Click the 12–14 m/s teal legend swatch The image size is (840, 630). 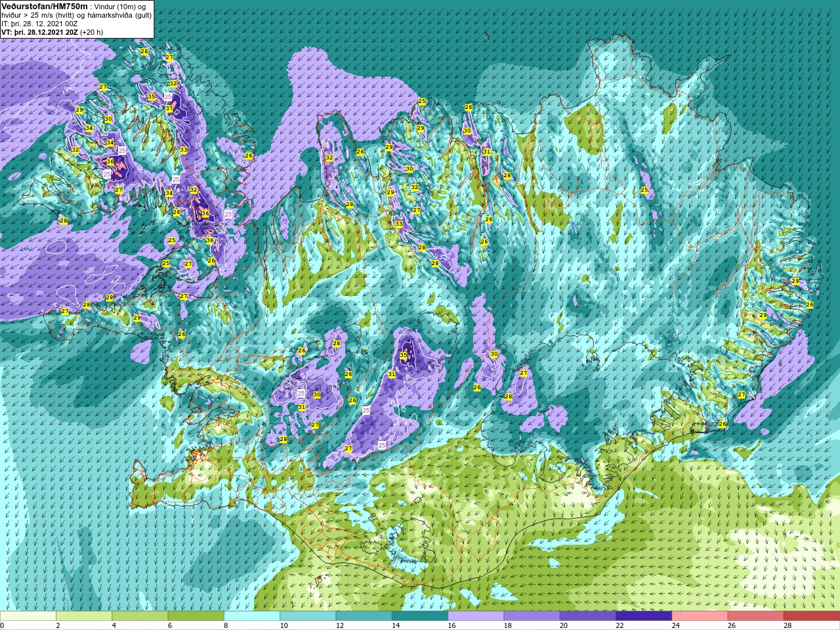point(364,616)
